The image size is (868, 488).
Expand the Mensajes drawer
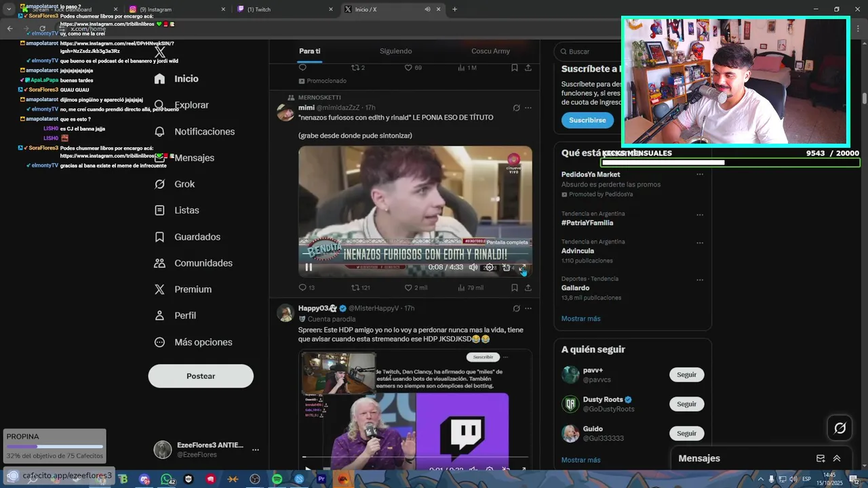[x=837, y=459]
